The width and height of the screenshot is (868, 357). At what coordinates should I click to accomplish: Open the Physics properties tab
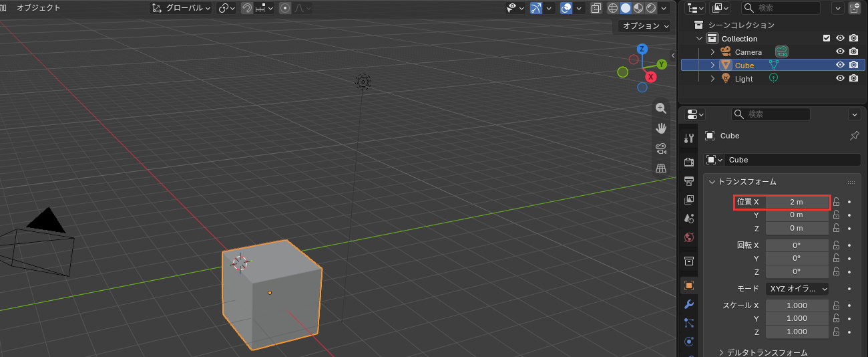tap(689, 342)
